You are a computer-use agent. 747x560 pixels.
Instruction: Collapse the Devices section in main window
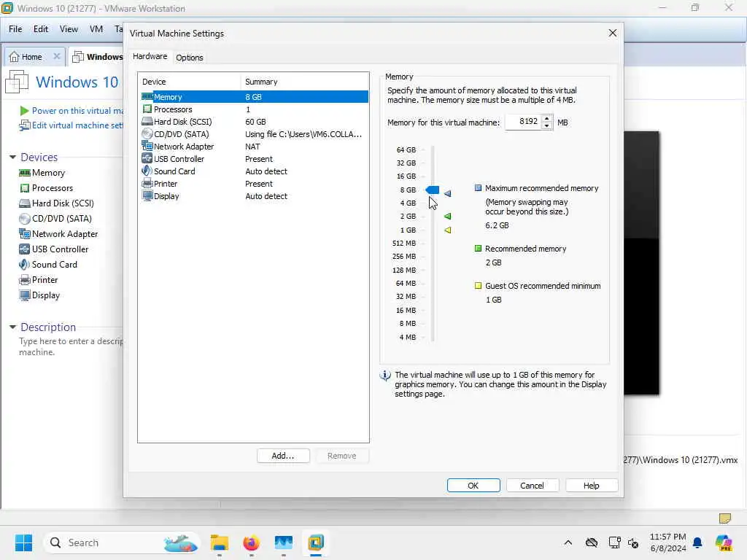pos(13,157)
